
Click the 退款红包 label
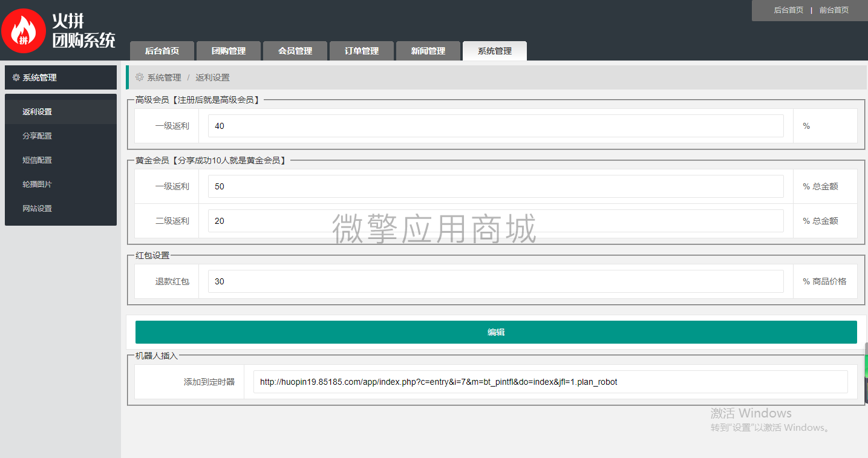172,281
